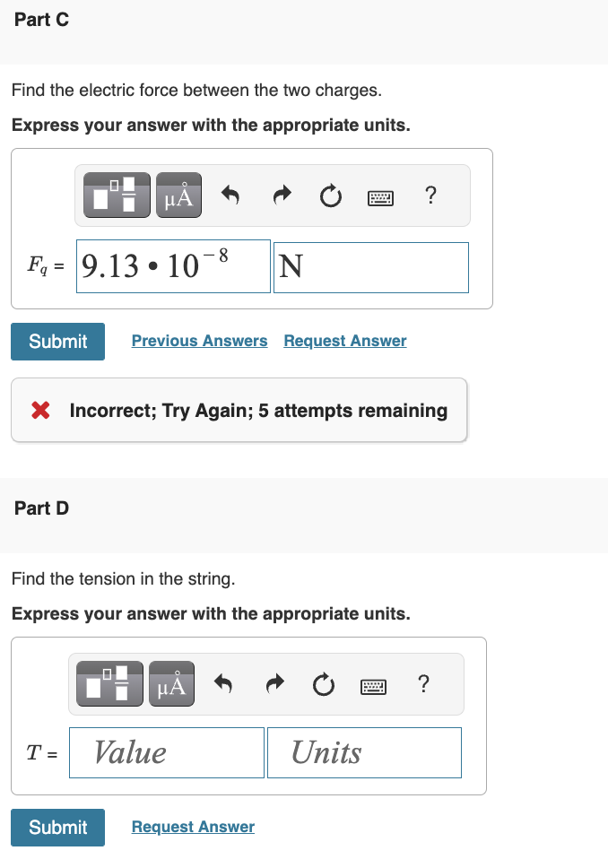Redo the entry in Part D
The height and width of the screenshot is (868, 608).
274,683
